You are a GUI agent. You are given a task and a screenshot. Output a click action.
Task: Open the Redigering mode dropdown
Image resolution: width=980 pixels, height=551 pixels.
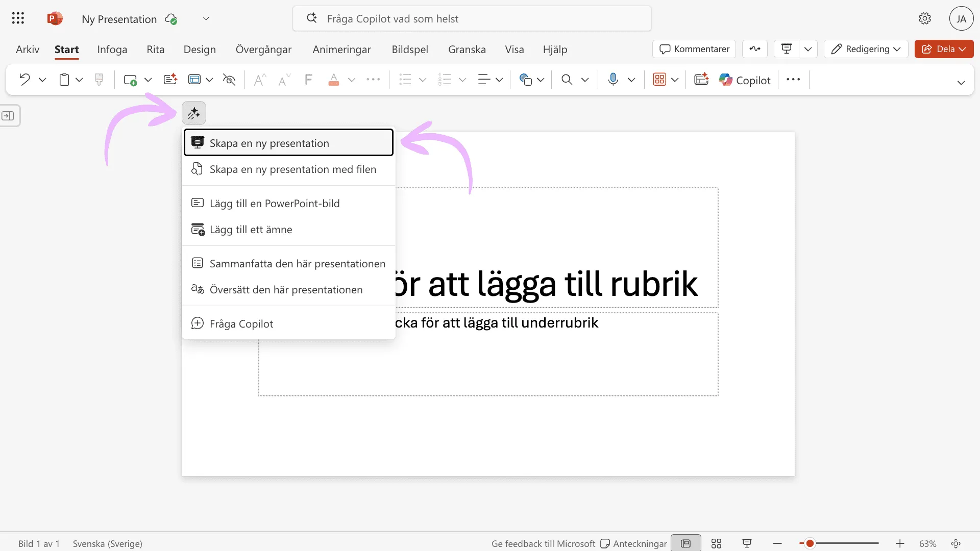point(866,49)
